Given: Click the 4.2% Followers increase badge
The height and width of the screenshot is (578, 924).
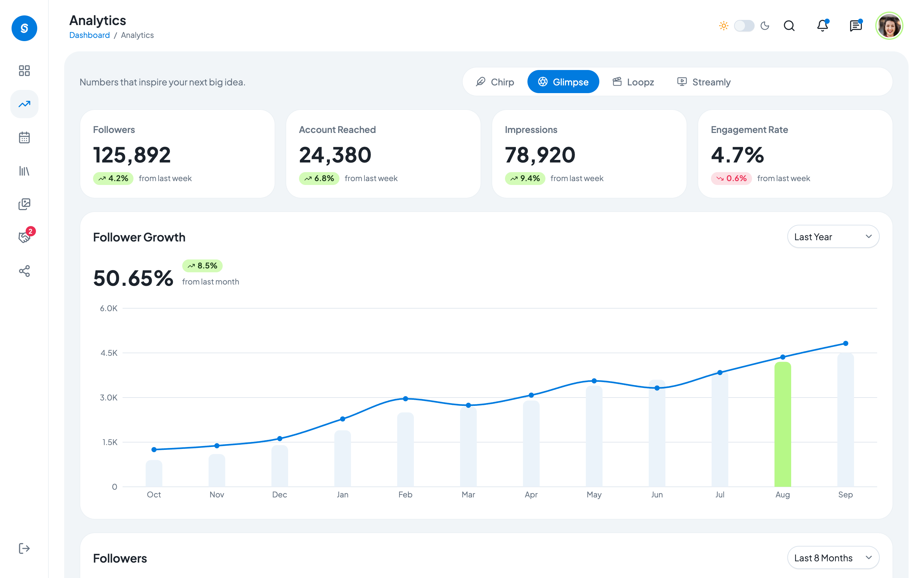Looking at the screenshot, I should 113,179.
